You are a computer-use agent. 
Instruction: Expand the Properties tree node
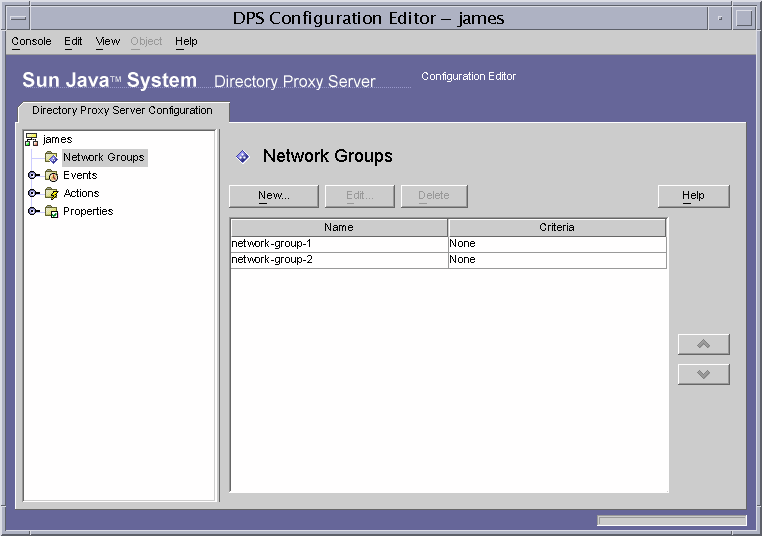pyautogui.click(x=33, y=211)
